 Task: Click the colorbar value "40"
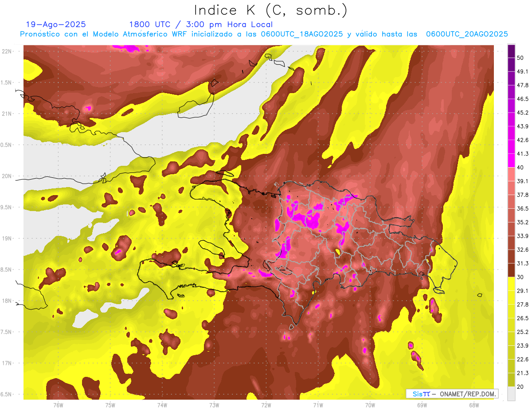(520, 167)
